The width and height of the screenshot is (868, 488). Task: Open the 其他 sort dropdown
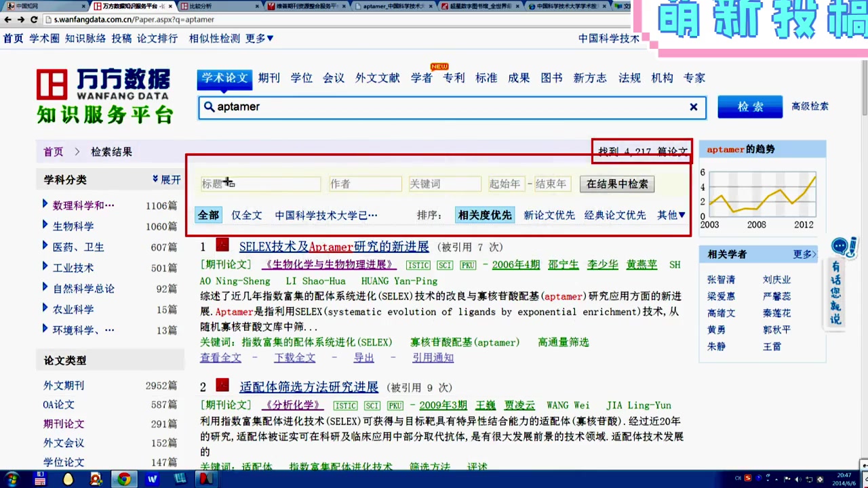pyautogui.click(x=671, y=215)
